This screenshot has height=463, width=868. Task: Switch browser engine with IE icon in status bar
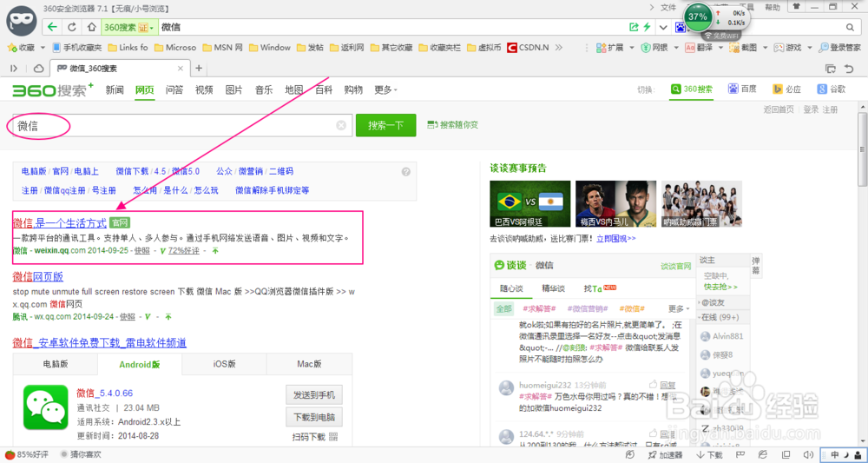pos(762,454)
